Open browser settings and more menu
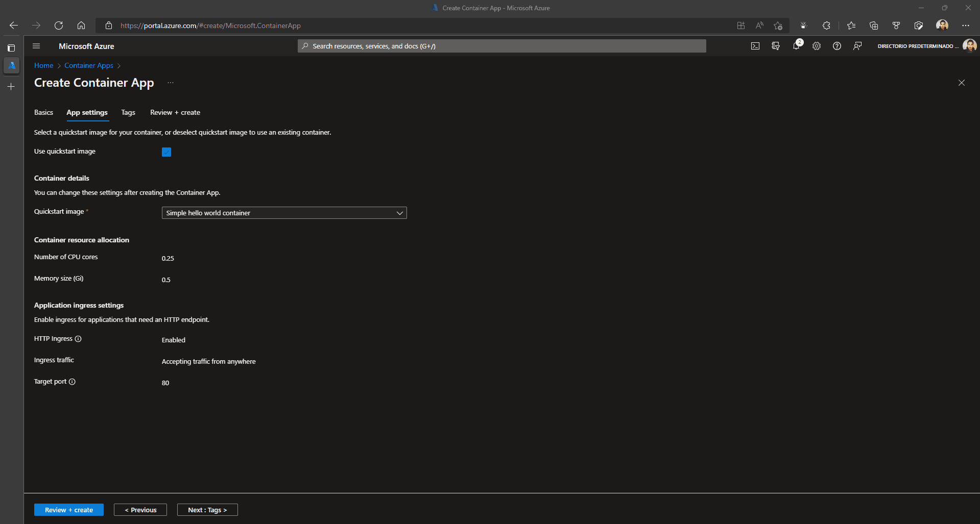Screen dimensions: 980x524 coord(965,26)
